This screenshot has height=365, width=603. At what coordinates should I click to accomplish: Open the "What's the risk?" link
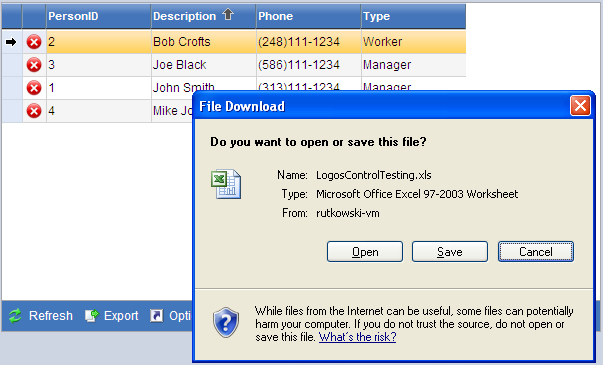tap(357, 337)
